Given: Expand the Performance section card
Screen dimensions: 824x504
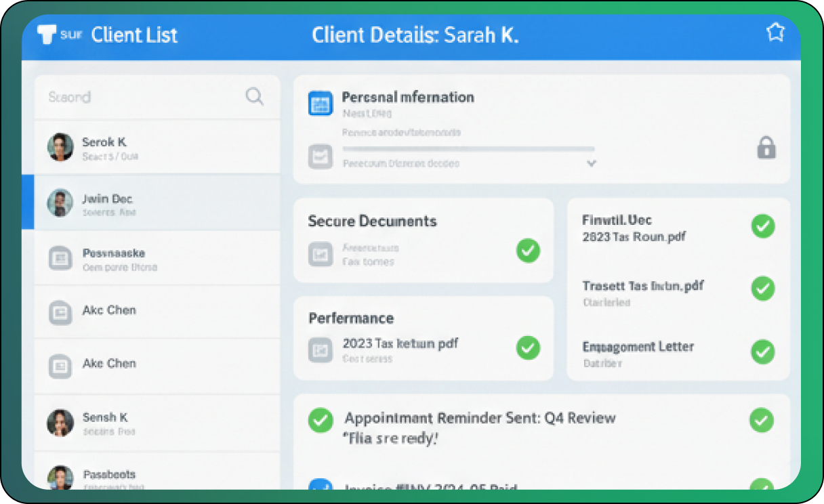Looking at the screenshot, I should 351,318.
